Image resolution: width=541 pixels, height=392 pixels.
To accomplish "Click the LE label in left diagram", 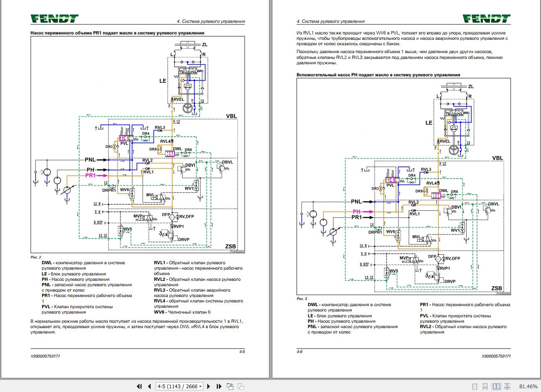I will point(163,81).
